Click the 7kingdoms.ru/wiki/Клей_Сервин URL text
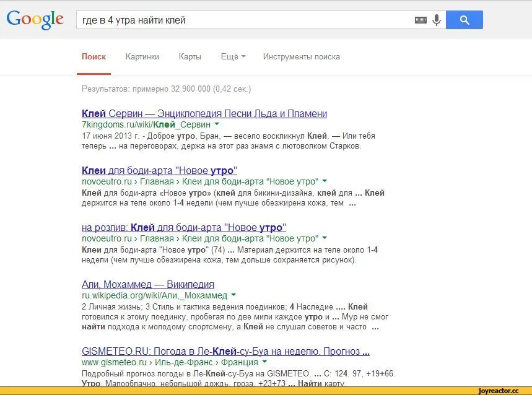 [146, 124]
